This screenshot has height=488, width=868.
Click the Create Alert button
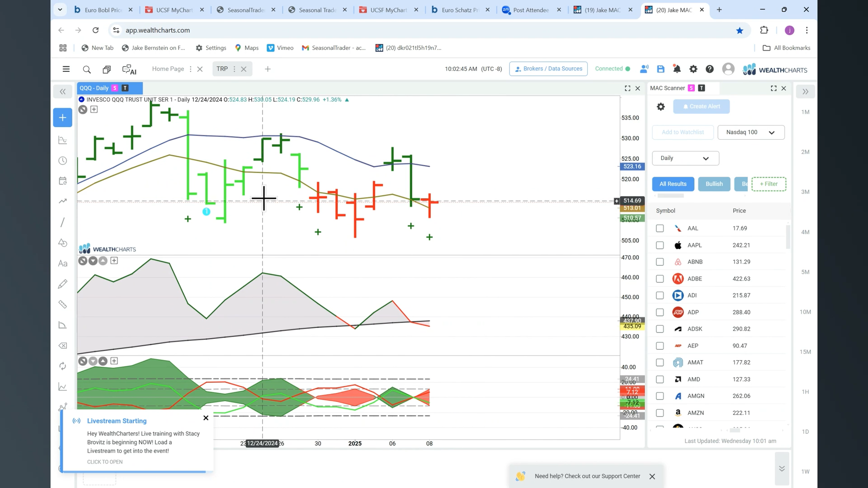point(701,107)
